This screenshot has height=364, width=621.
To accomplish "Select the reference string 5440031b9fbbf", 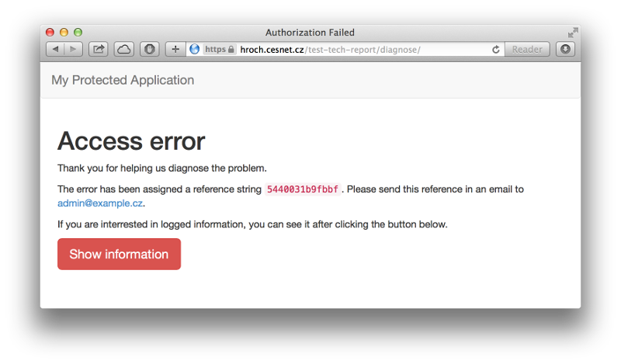I will [303, 189].
